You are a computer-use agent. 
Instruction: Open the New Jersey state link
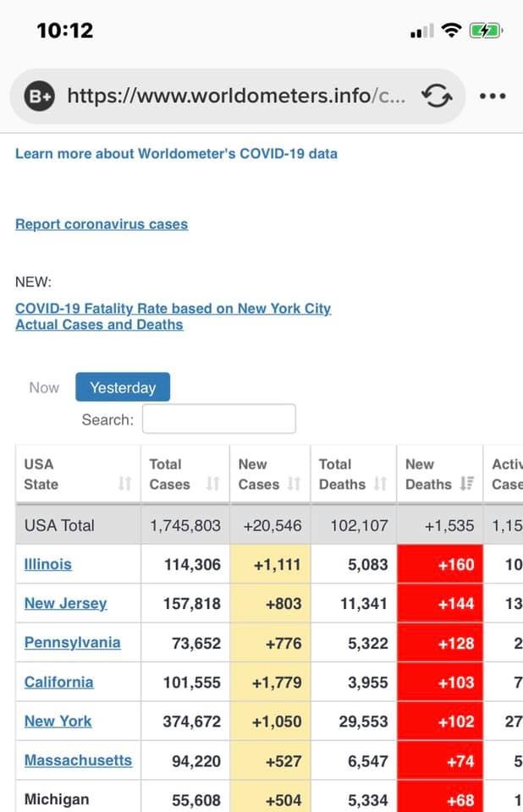tap(66, 603)
